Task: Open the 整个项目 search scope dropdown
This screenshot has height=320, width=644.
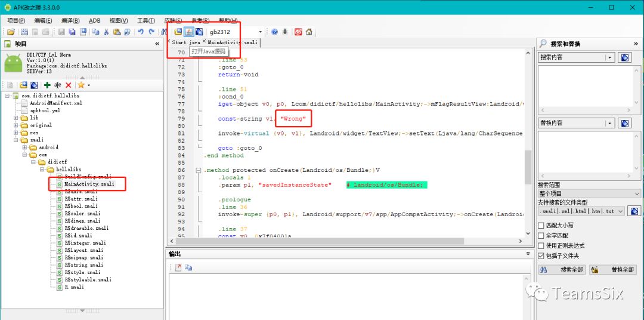Action: click(x=636, y=193)
